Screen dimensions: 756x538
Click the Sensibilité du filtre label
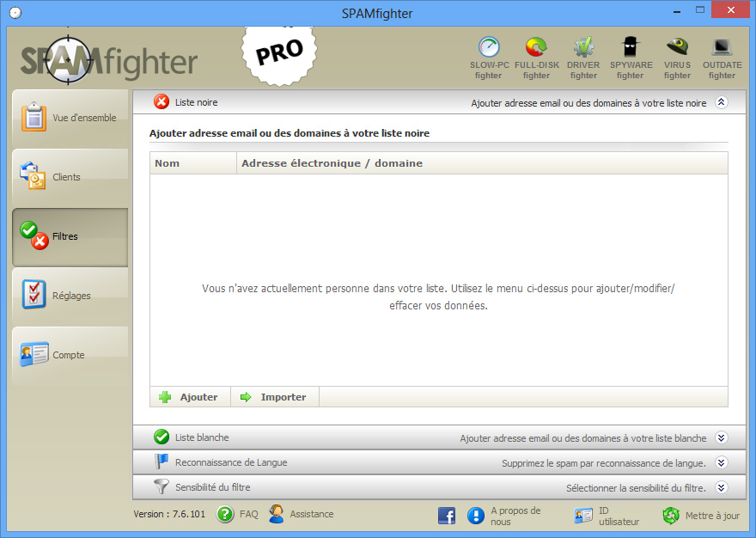[213, 487]
